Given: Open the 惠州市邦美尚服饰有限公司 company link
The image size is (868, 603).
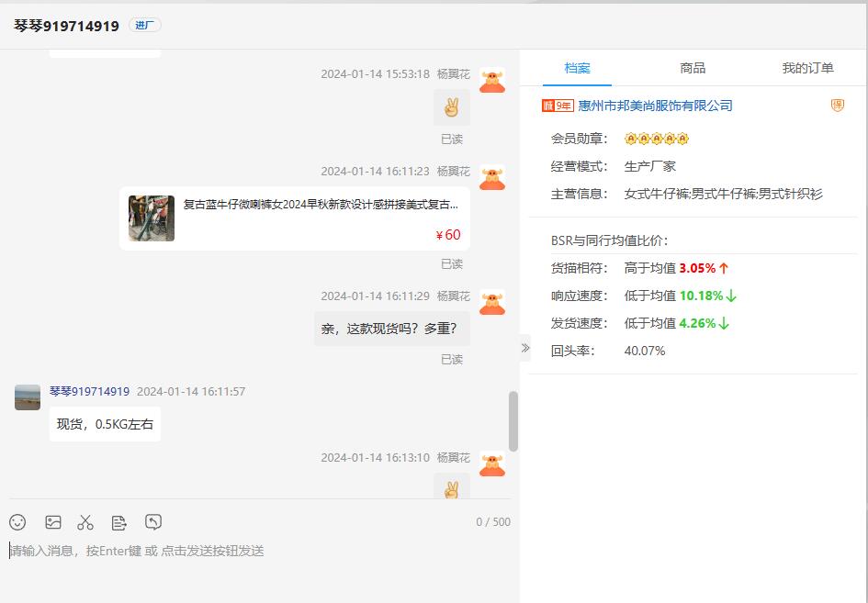Looking at the screenshot, I should (656, 106).
